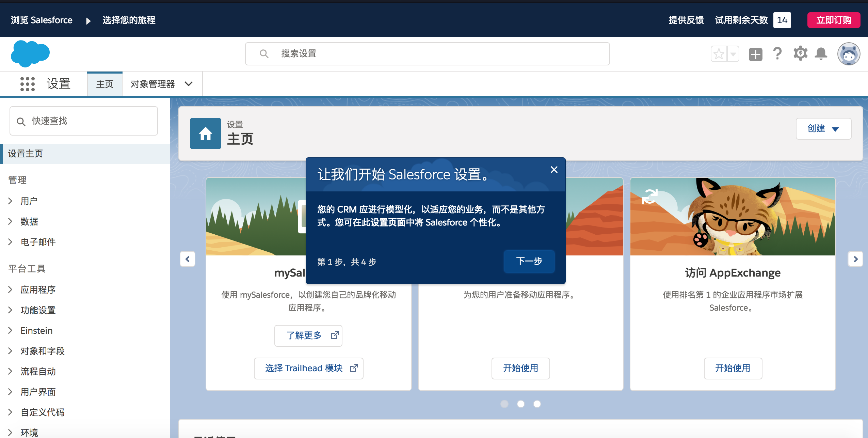Select the first carousel page dot

click(x=504, y=404)
